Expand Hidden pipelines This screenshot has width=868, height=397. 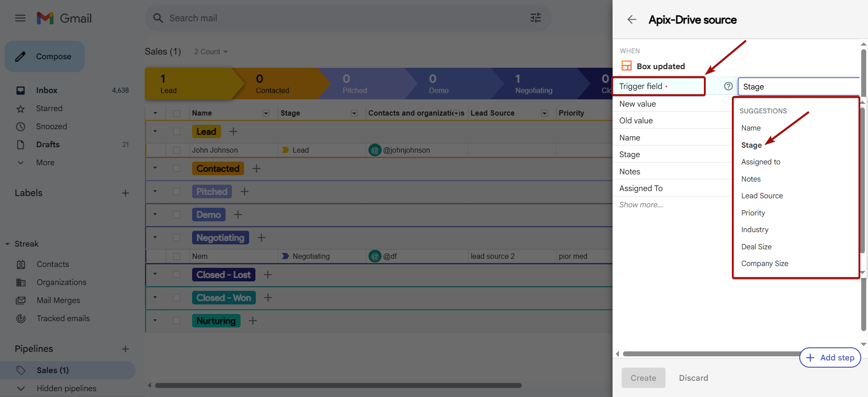(20, 388)
